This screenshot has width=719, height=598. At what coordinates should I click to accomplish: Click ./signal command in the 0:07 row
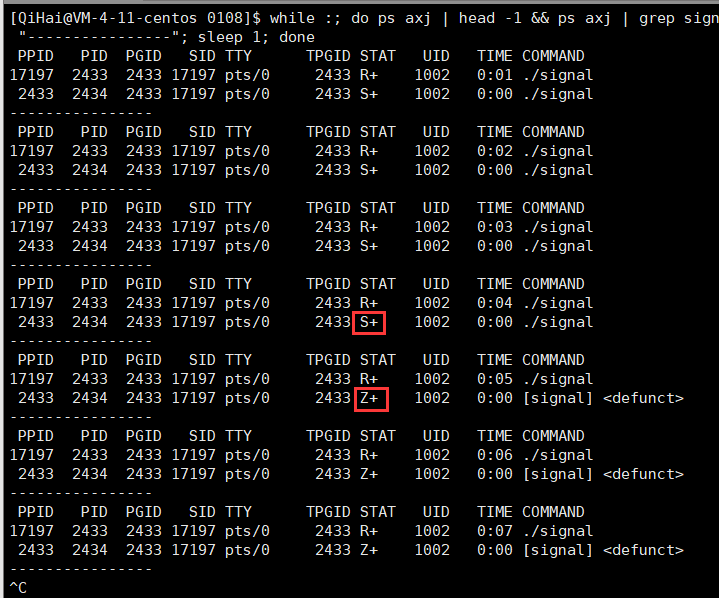[558, 532]
